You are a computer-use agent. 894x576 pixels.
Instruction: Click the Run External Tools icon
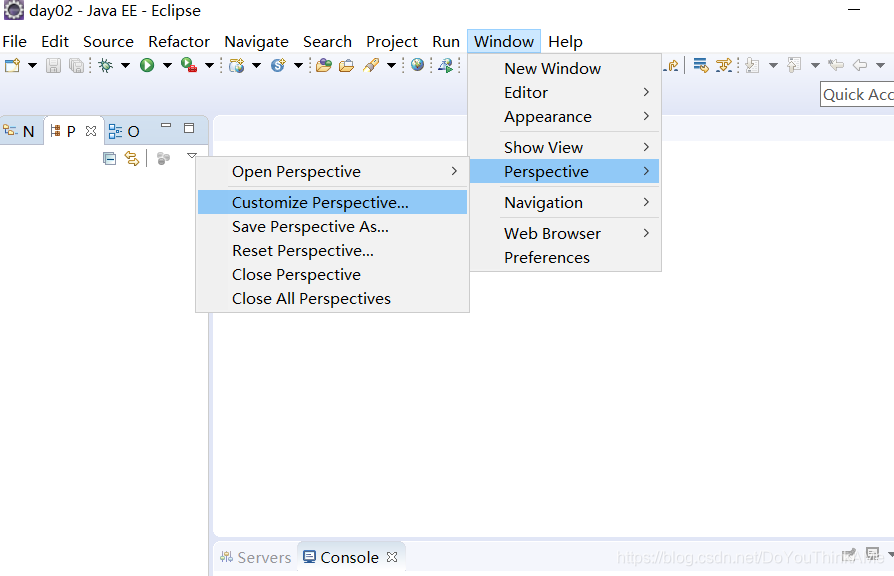tap(189, 66)
